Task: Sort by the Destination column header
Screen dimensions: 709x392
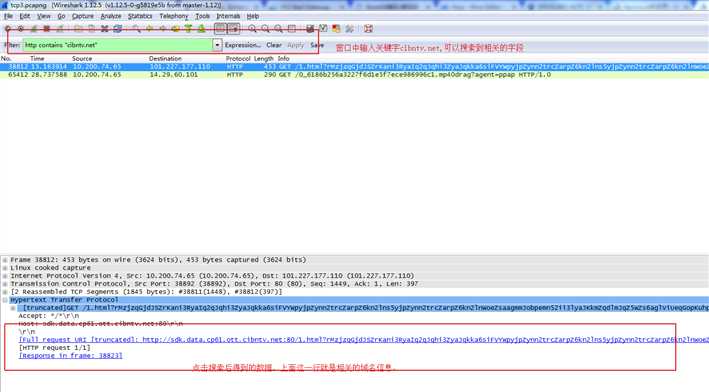Action: (x=165, y=59)
